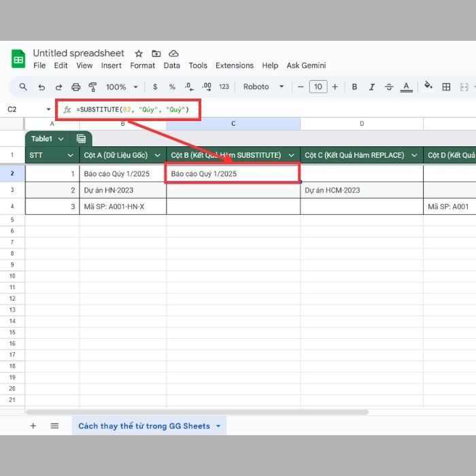Format as percent
This screenshot has width=476, height=476.
(x=172, y=87)
